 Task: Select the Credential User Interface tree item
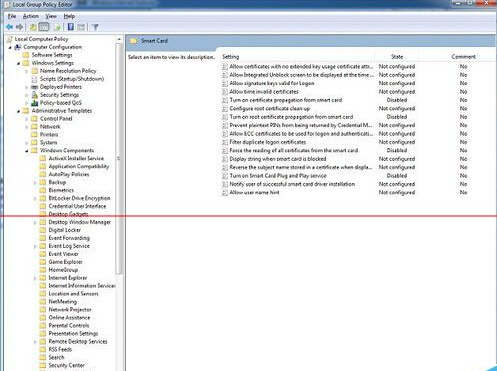point(77,206)
